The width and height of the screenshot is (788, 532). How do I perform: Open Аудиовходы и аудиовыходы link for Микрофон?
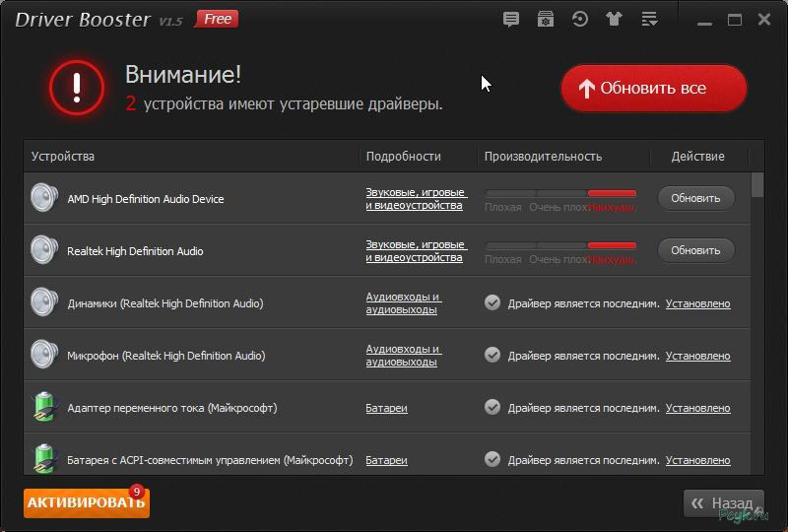[404, 356]
